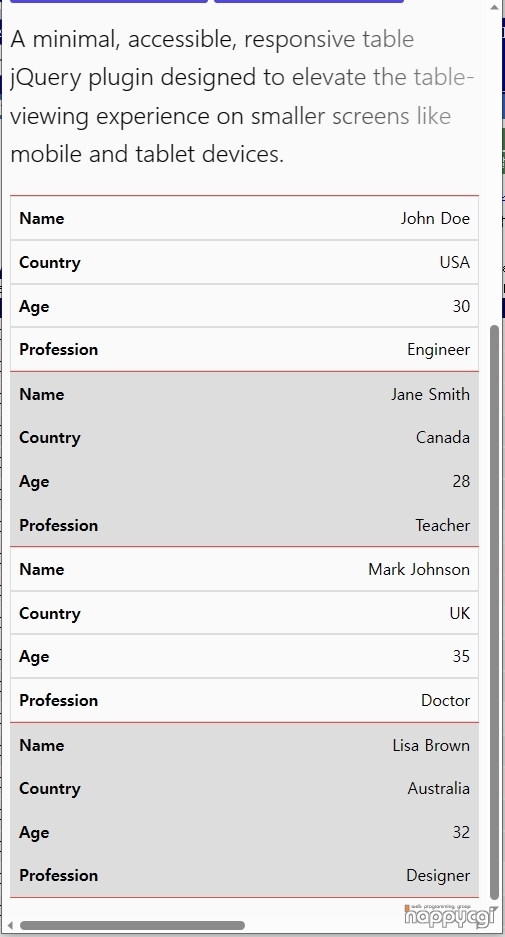Screen dimensions: 505x937
Task: Click the scroll up arrow
Action: [494, 8]
